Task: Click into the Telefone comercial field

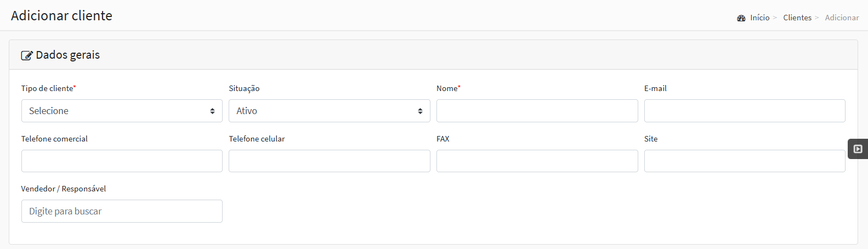Action: click(122, 161)
